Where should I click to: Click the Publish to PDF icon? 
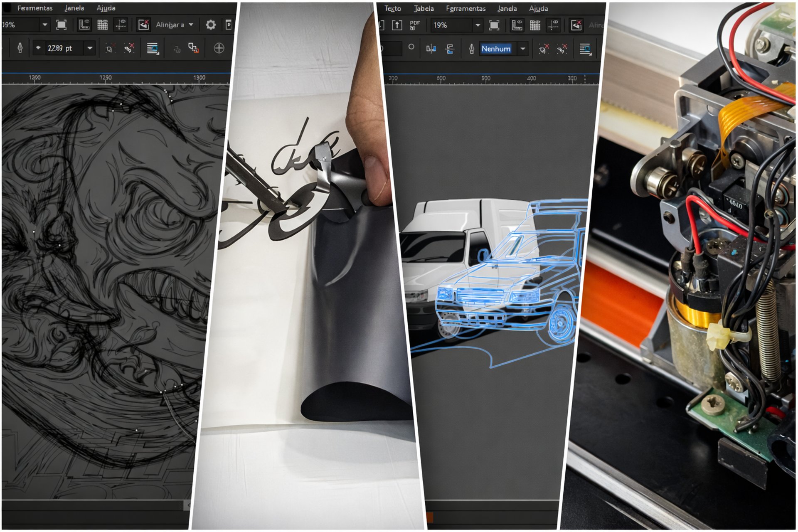click(414, 25)
